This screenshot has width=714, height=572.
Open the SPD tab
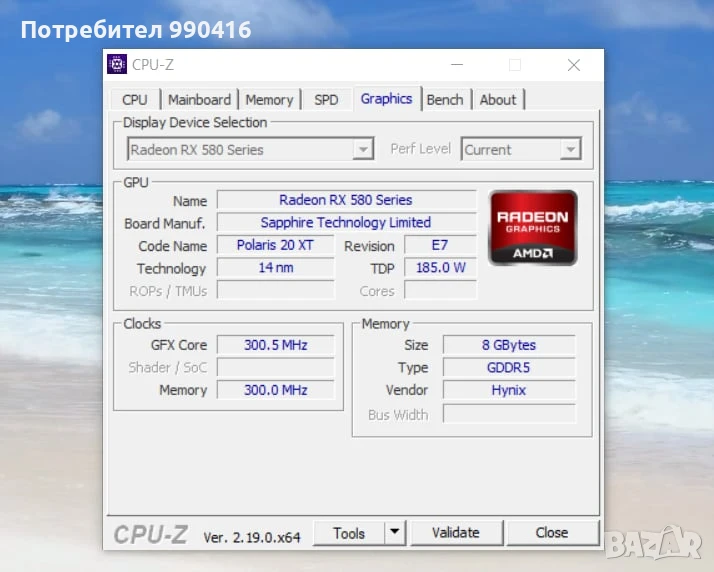[326, 99]
